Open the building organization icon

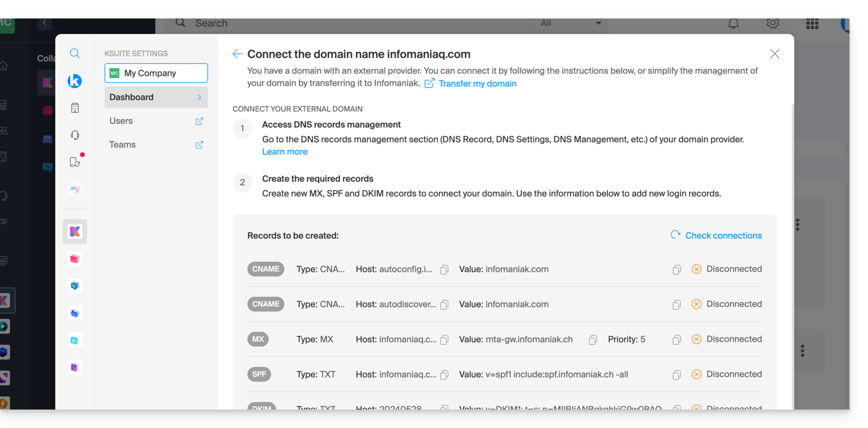coord(75,108)
